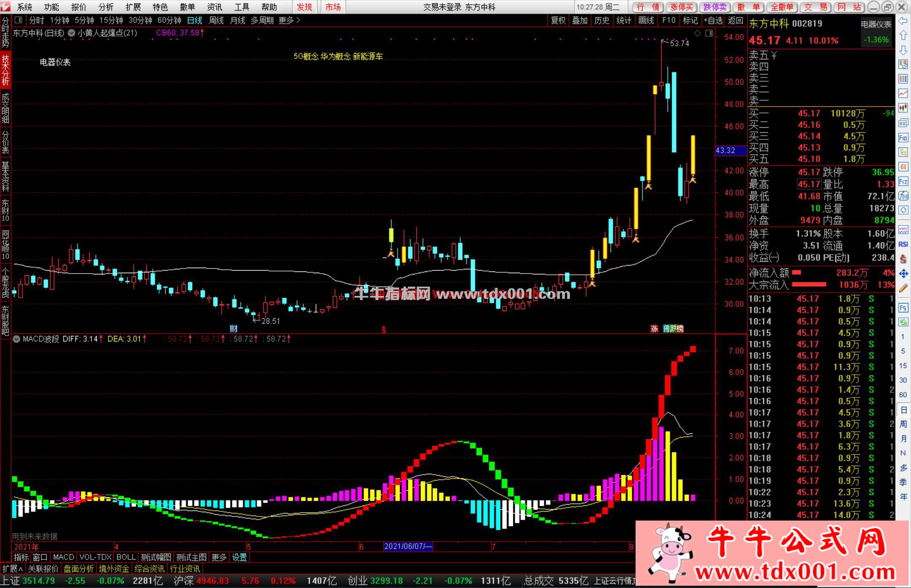Open the 分析 menu

(106, 7)
